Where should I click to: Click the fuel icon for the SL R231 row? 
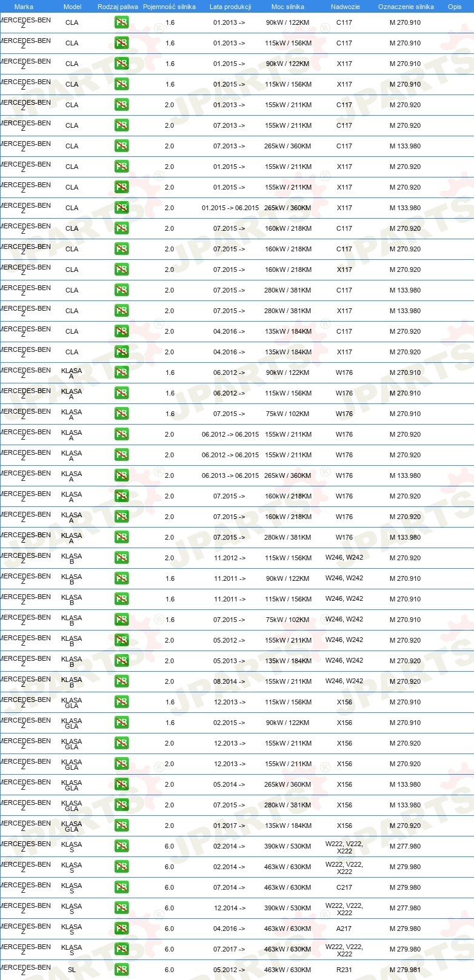click(121, 970)
